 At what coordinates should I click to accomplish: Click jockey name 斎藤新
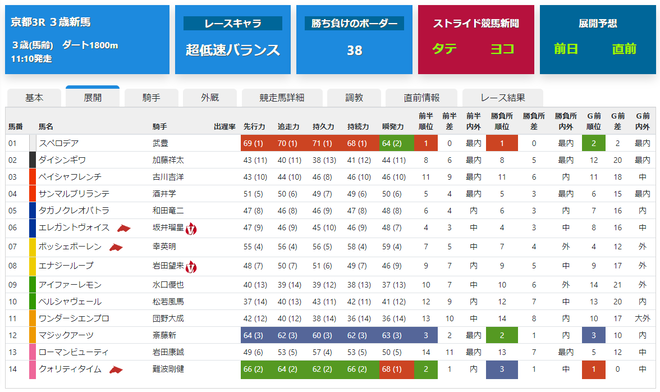click(164, 336)
